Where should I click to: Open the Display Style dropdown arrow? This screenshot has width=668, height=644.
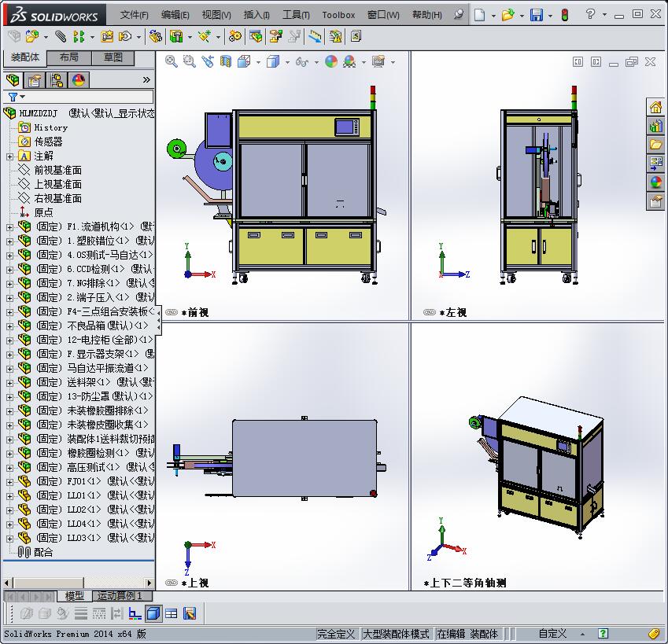(287, 63)
